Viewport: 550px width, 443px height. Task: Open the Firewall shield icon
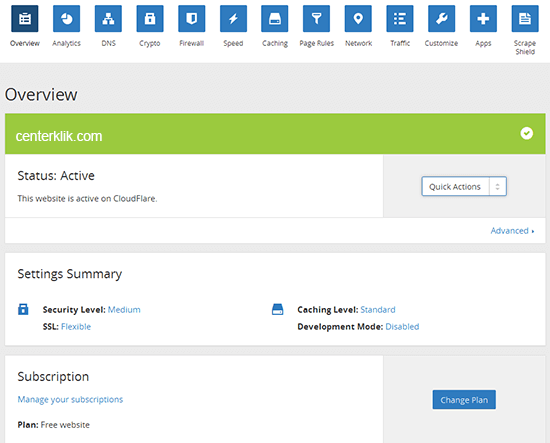click(192, 19)
